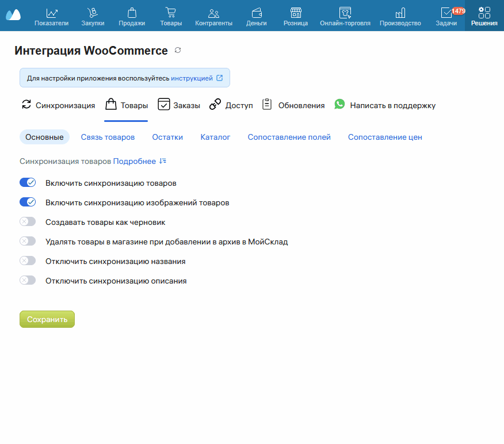The image size is (504, 444).
Task: Click the Доступ chain link icon
Action: (215, 105)
